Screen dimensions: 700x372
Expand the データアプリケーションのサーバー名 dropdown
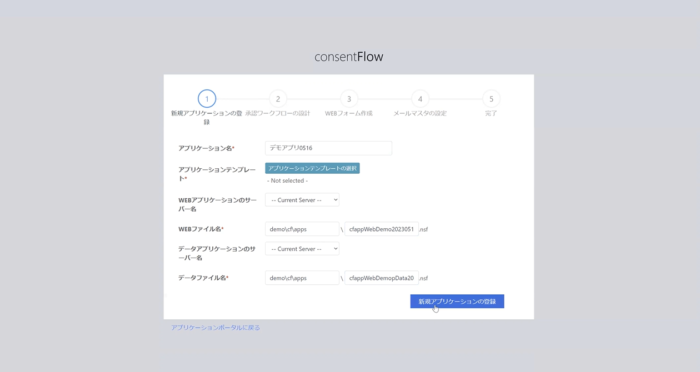click(302, 249)
